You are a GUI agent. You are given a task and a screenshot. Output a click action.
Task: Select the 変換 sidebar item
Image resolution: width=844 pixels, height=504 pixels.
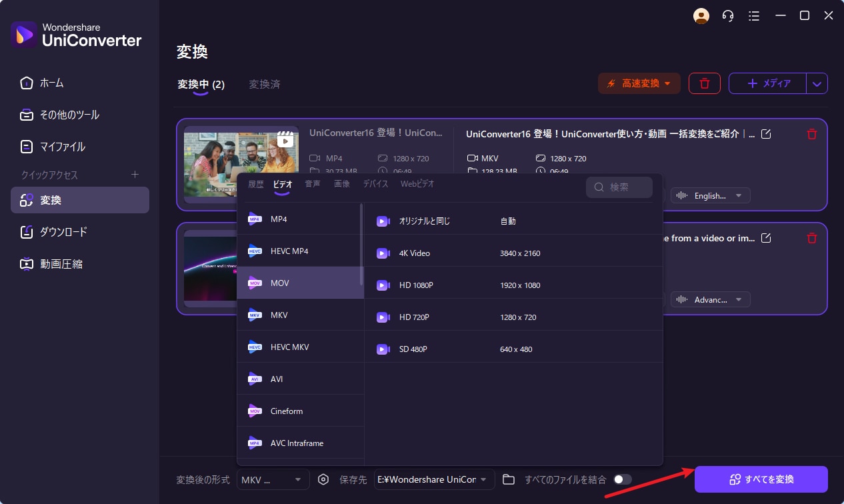pos(80,200)
